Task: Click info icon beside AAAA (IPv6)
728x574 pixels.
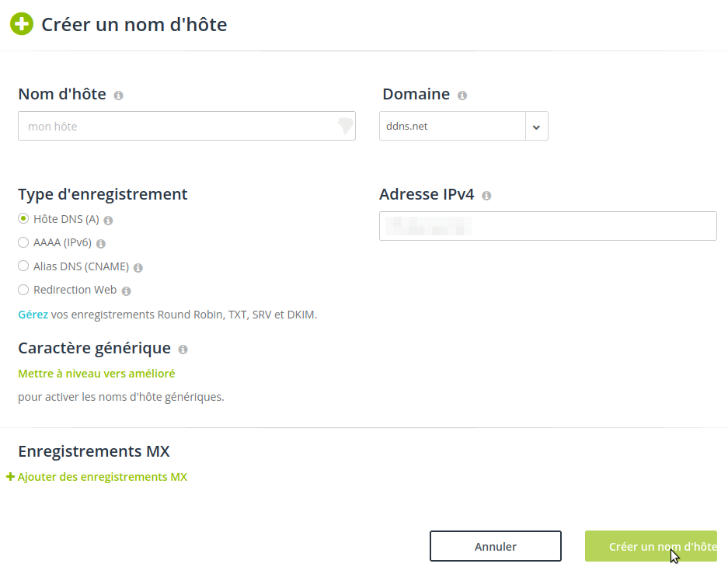Action: 101,244
